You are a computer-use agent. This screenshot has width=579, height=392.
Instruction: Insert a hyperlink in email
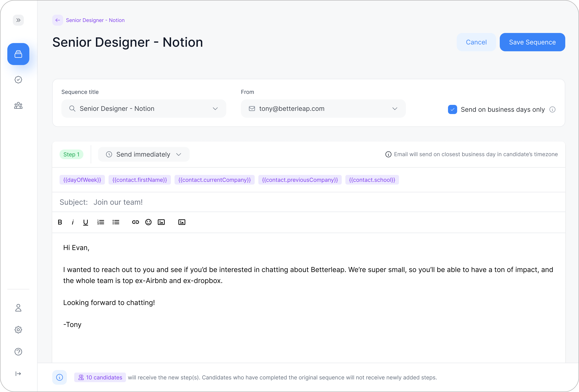pos(135,222)
